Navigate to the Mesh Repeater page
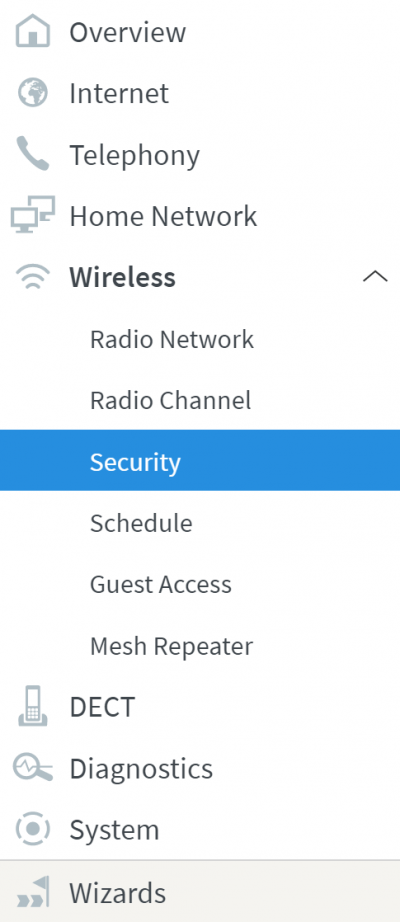The image size is (400, 922). (x=171, y=646)
